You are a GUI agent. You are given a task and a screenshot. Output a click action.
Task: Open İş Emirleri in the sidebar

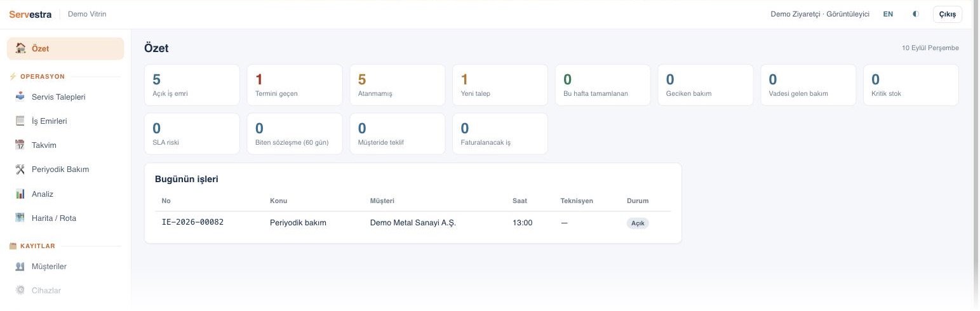point(65,121)
